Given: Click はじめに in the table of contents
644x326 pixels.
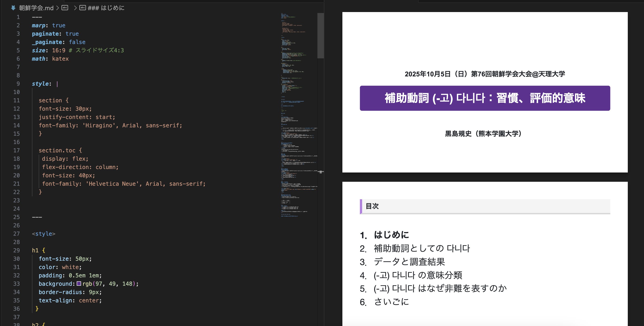Looking at the screenshot, I should 391,235.
